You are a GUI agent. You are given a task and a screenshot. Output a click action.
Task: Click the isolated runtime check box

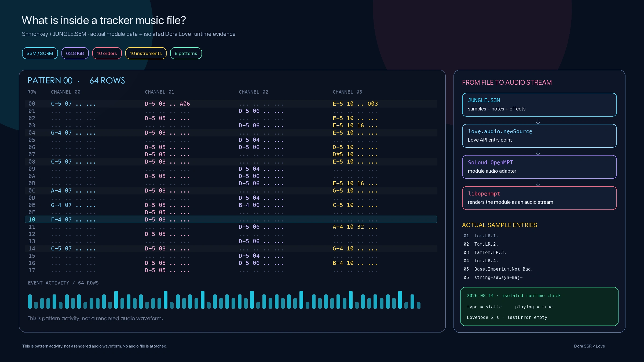(x=539, y=306)
